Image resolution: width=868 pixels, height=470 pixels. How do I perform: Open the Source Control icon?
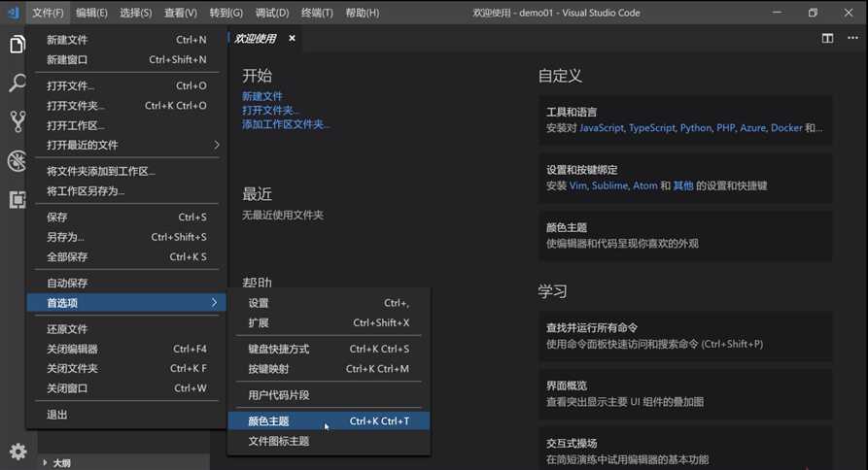click(x=17, y=121)
